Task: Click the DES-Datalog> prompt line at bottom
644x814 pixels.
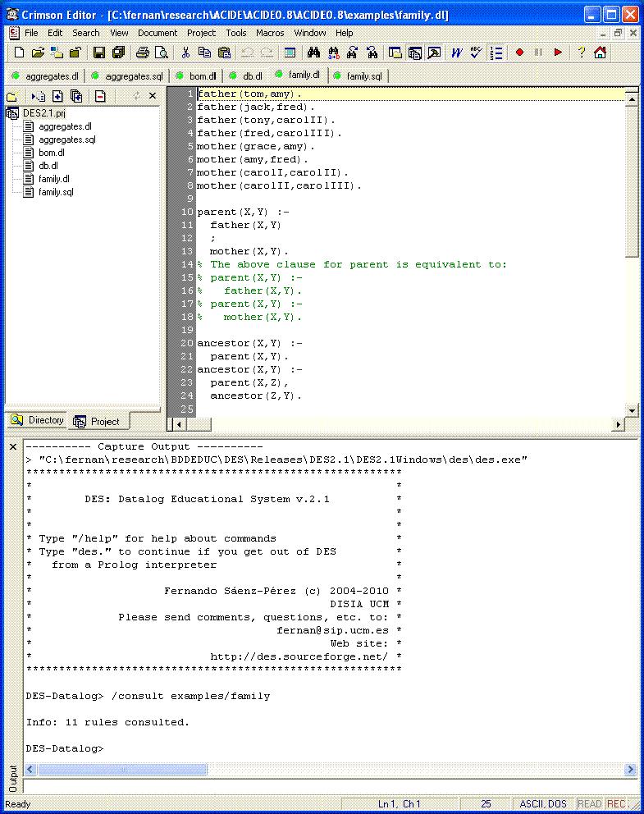Action: click(x=65, y=748)
